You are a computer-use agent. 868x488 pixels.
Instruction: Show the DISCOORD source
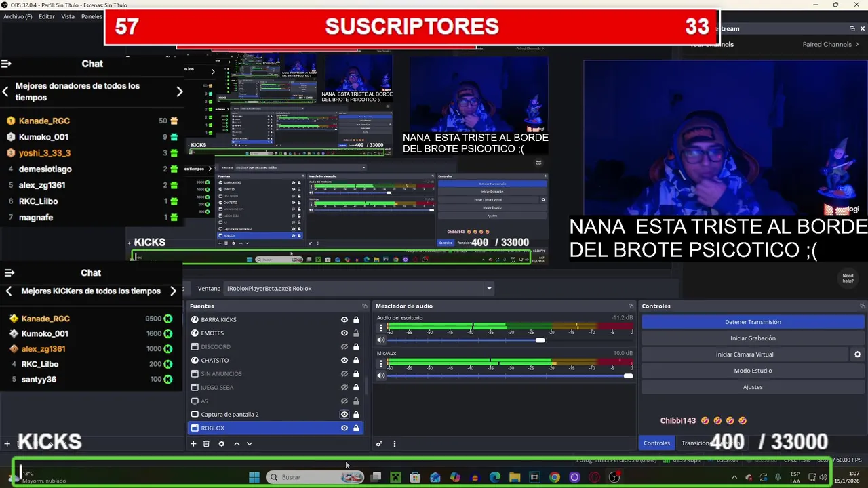(344, 347)
